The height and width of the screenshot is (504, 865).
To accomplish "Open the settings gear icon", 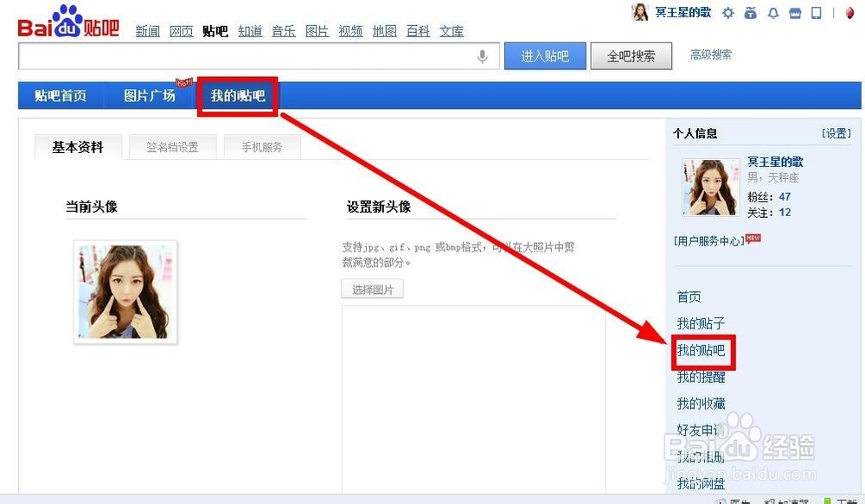I will point(727,12).
